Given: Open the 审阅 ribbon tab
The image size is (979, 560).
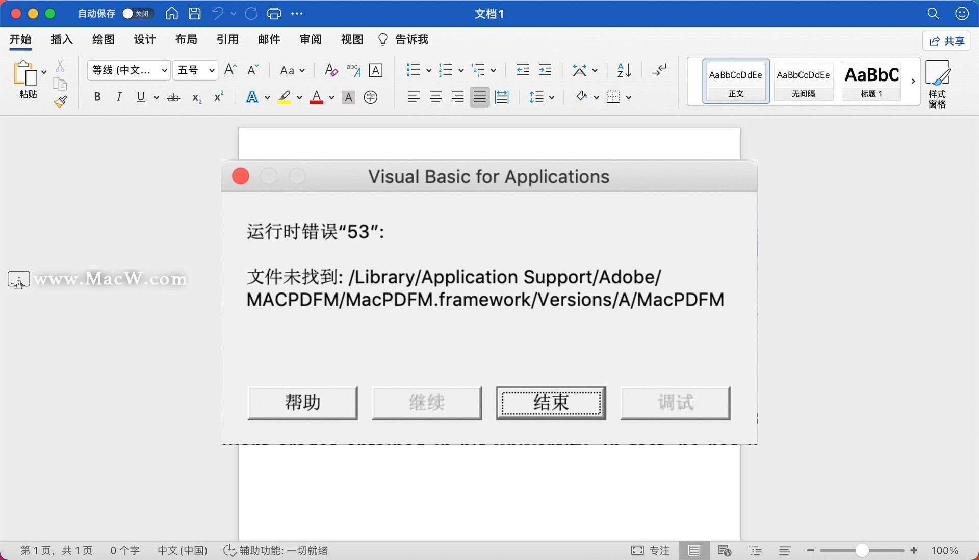Looking at the screenshot, I should 311,39.
